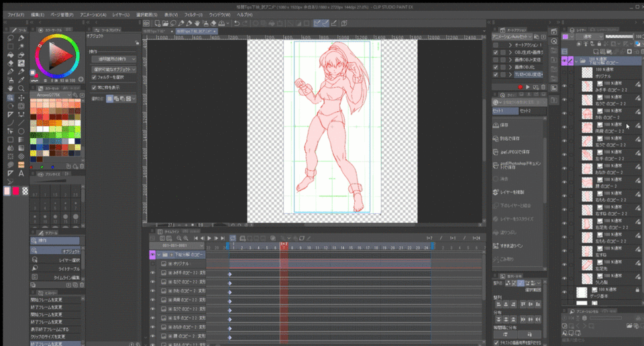Screen dimensions: 644x346
Task: Click the red record auto action button
Action: [x=519, y=87]
